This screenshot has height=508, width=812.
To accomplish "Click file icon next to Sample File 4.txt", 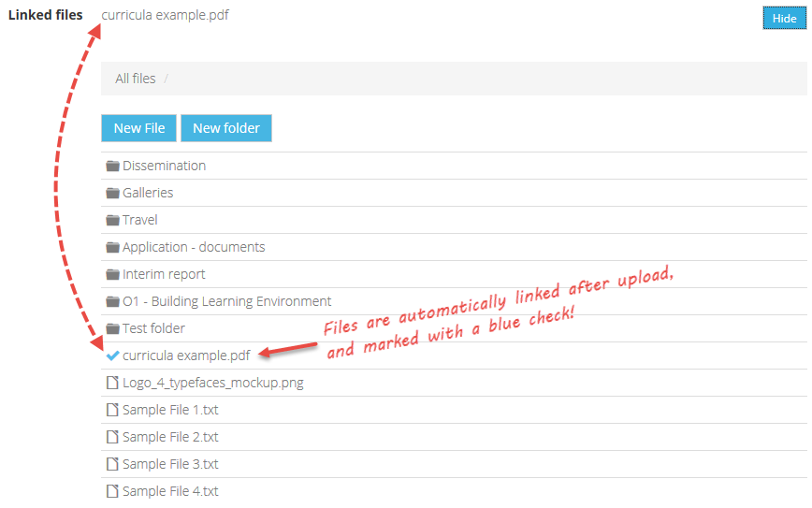I will 112,491.
